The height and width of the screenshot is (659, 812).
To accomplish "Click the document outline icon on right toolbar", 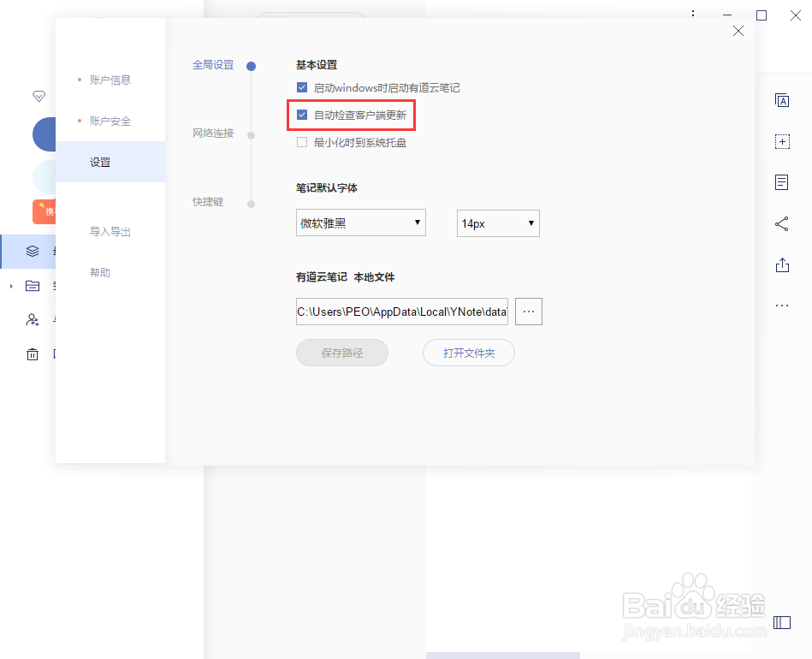I will tap(781, 182).
